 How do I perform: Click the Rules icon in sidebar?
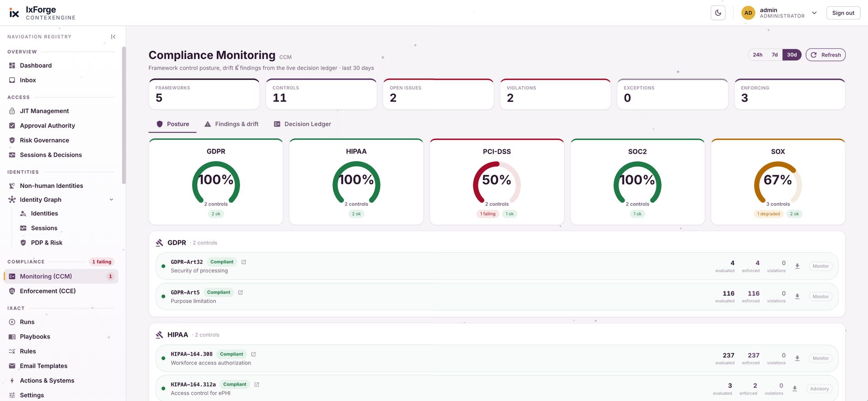tap(12, 351)
